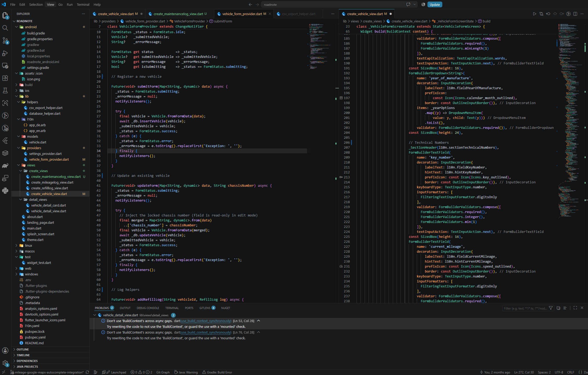The image size is (588, 375).
Task: Split the right editor
Action: (x=575, y=14)
